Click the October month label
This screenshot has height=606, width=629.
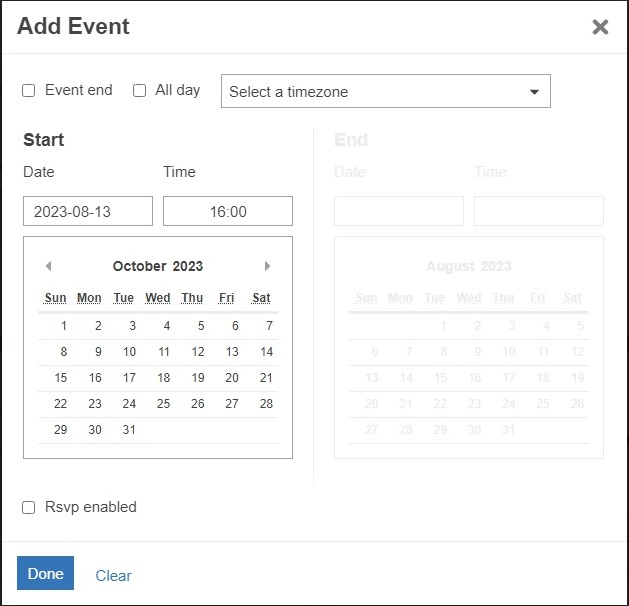pos(139,266)
